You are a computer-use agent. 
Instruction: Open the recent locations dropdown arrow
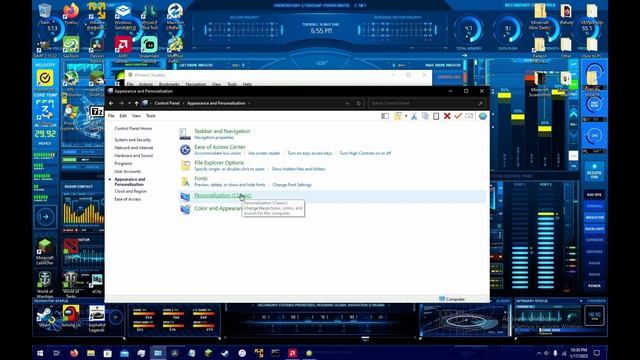coord(129,103)
